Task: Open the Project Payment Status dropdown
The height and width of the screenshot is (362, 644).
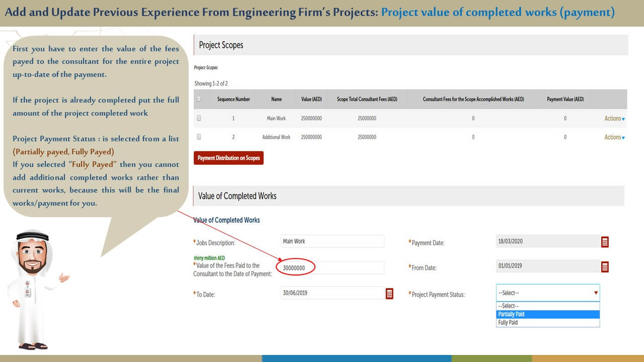Action: 547,293
